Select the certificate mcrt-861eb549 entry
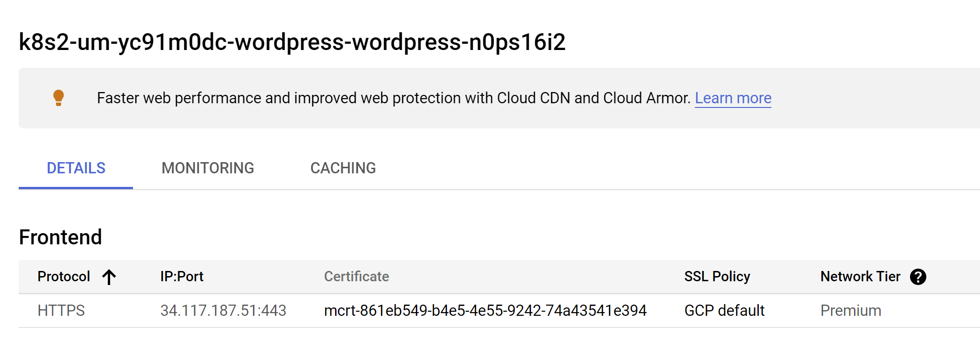Viewport: 980px width, 349px height. (x=486, y=310)
